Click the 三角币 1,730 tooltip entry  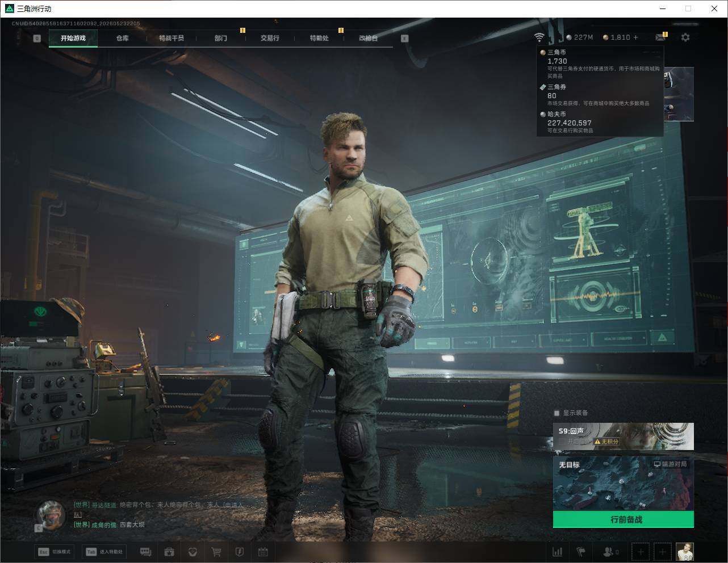[x=600, y=64]
